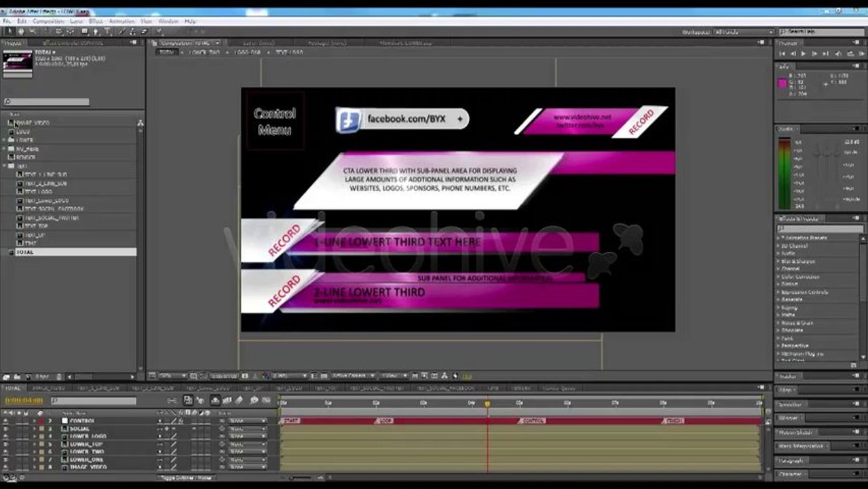Screen dimensions: 868x489
Task: Open the Composition menu
Action: (48, 21)
